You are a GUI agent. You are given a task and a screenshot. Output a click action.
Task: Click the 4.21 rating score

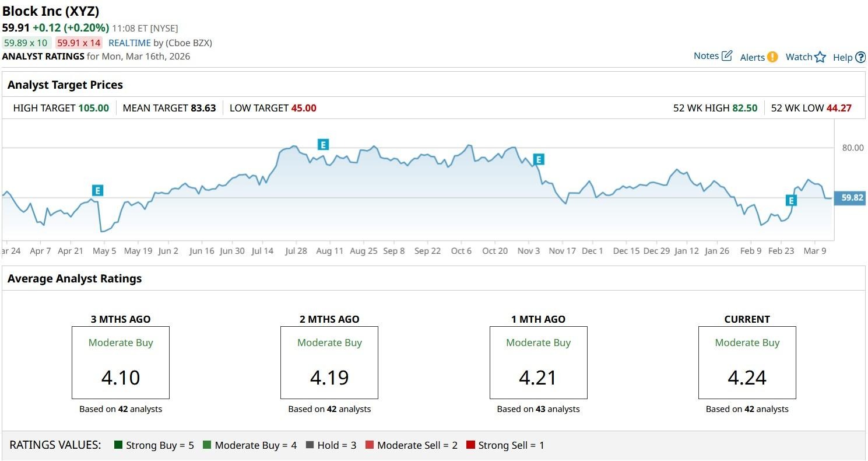(538, 378)
